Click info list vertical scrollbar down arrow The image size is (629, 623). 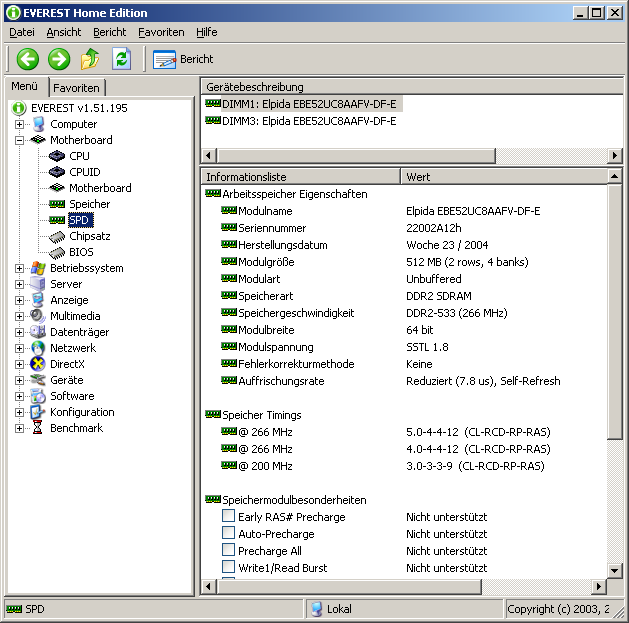[x=615, y=570]
